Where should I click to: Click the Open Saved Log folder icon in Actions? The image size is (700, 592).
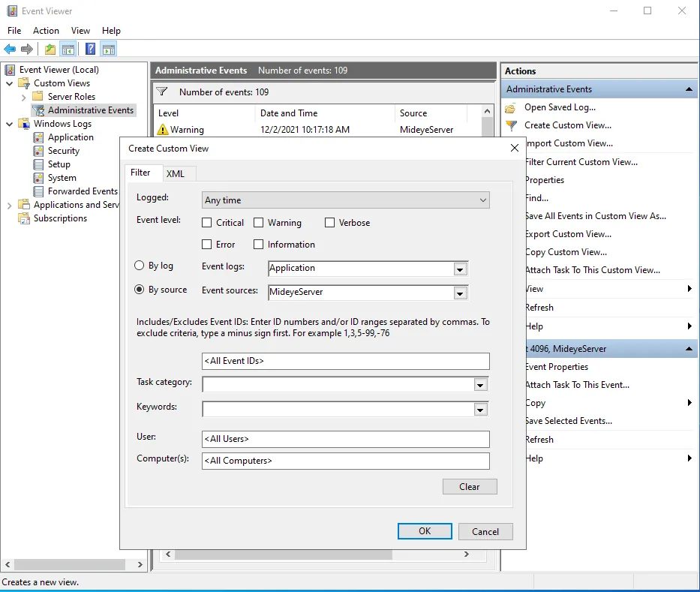[x=509, y=107]
